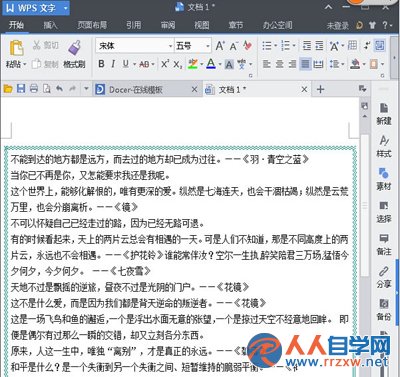400x377 pixels.
Task: Click 备份 in the right sidebar
Action: click(x=384, y=310)
